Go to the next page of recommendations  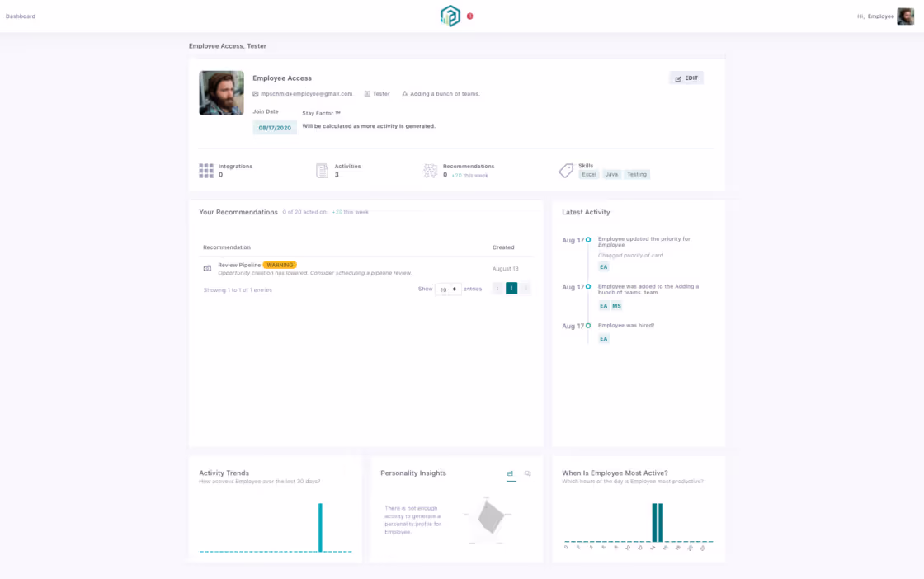(x=526, y=289)
